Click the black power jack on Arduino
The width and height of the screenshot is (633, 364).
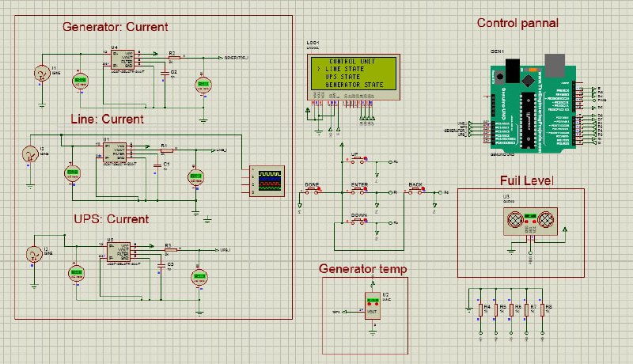point(512,70)
